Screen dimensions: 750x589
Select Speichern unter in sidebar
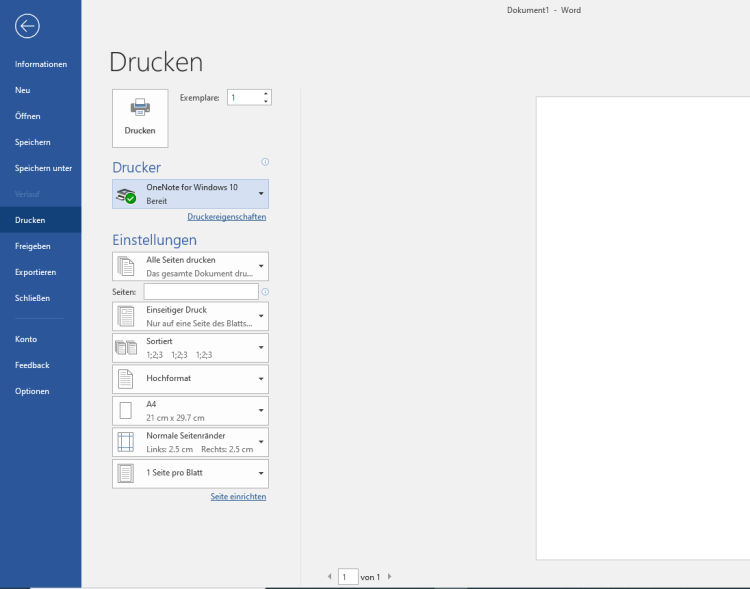pyautogui.click(x=43, y=168)
